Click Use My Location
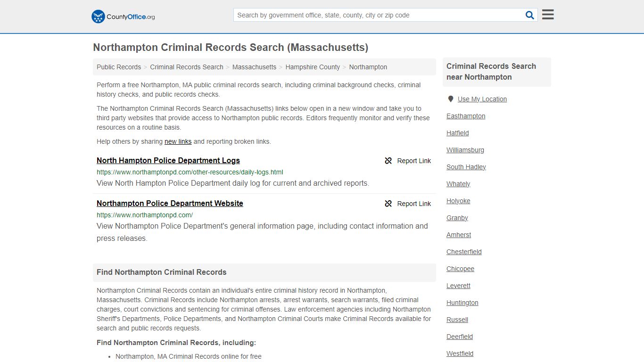 [482, 99]
